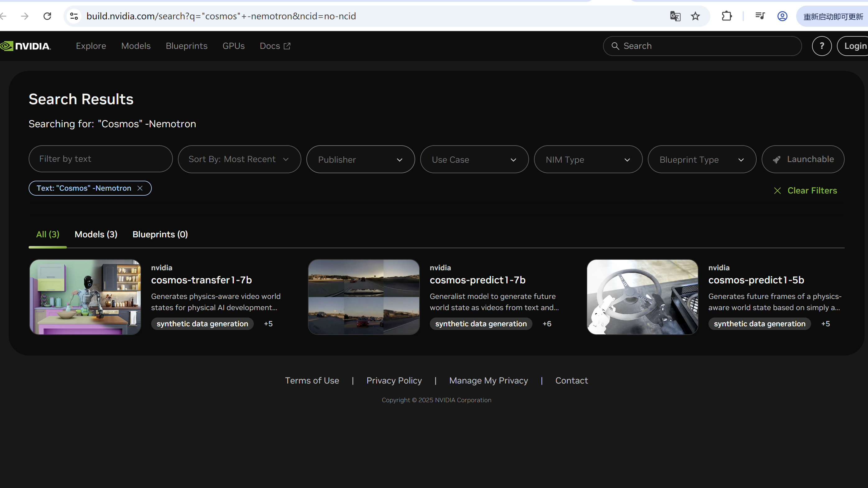Viewport: 868px width, 488px height.
Task: Switch to the Blueprints (0) tab
Action: click(x=160, y=235)
